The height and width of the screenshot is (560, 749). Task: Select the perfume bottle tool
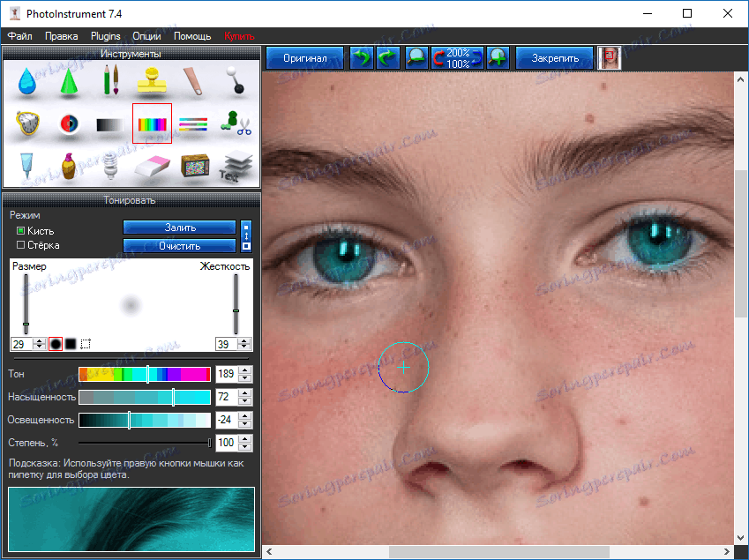69,166
